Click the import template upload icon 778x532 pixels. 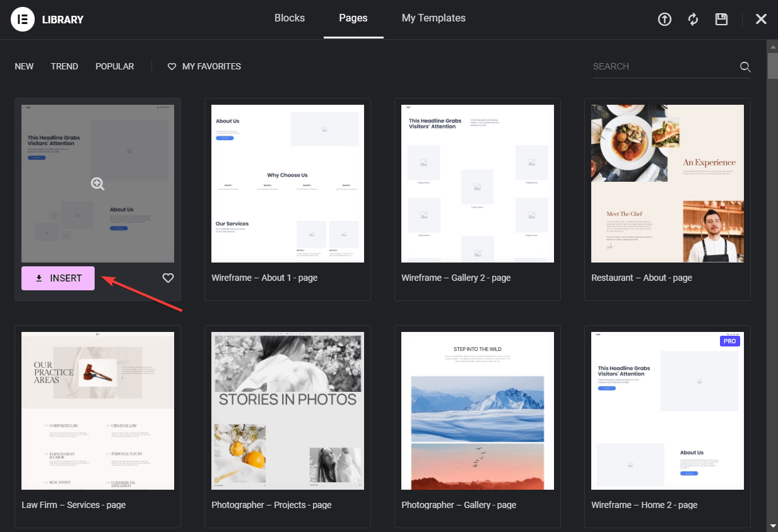click(x=664, y=19)
